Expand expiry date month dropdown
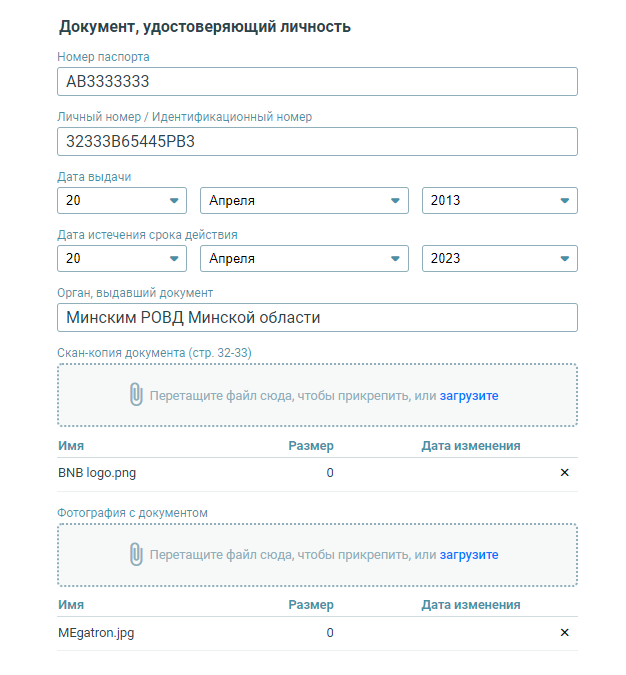This screenshot has height=675, width=626. point(304,258)
